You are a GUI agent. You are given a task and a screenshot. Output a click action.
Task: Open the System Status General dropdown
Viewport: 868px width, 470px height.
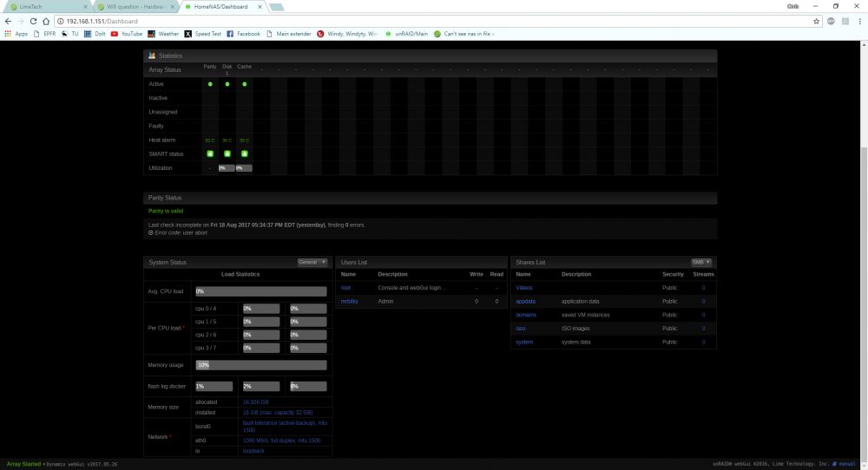coord(312,262)
